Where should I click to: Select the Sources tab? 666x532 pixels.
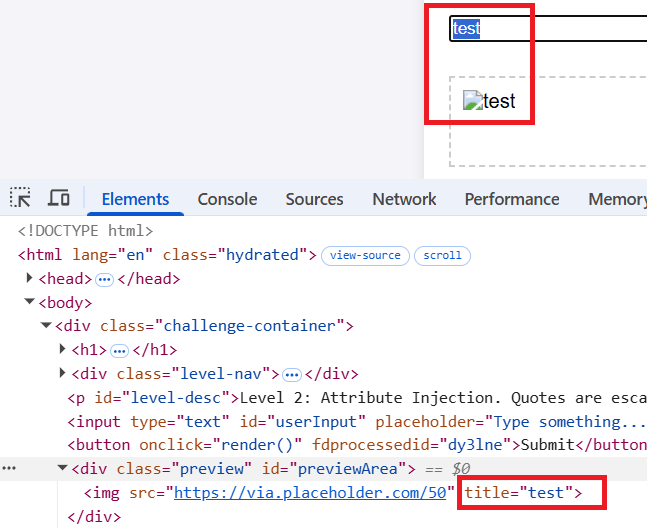click(314, 199)
